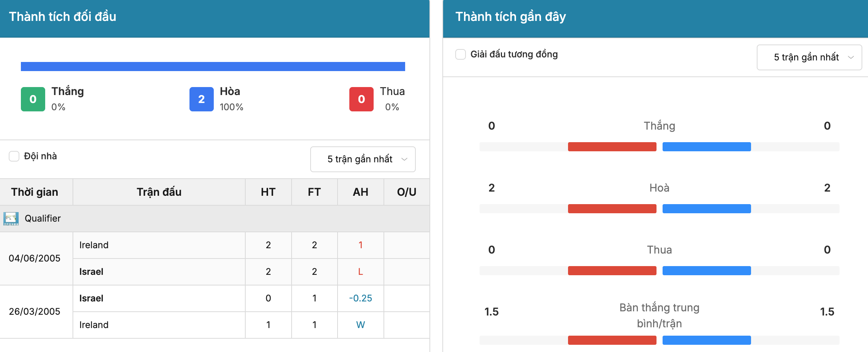
Task: Select the Trận đấu column header
Action: (159, 192)
